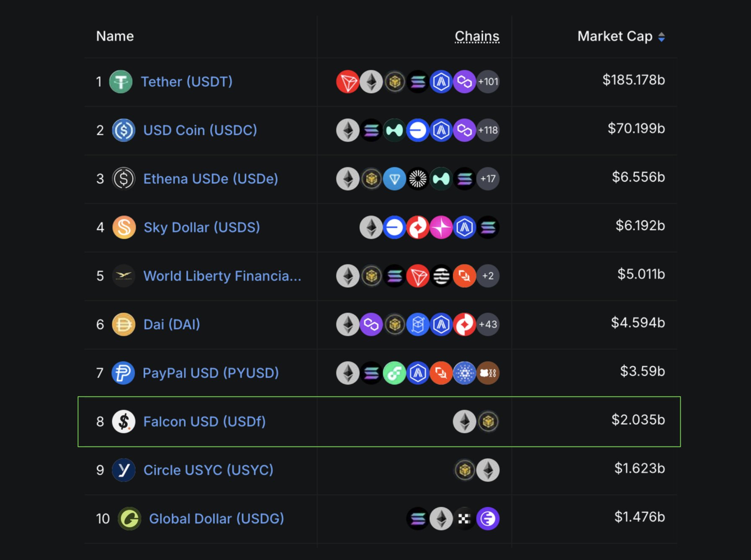Open the World Liberty Financial link

[x=222, y=276]
